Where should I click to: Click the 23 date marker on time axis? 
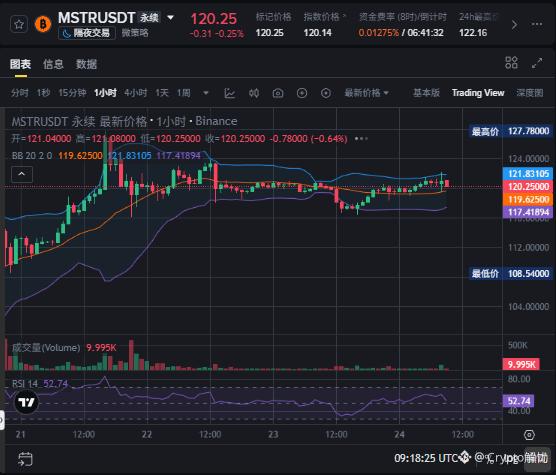pyautogui.click(x=273, y=434)
